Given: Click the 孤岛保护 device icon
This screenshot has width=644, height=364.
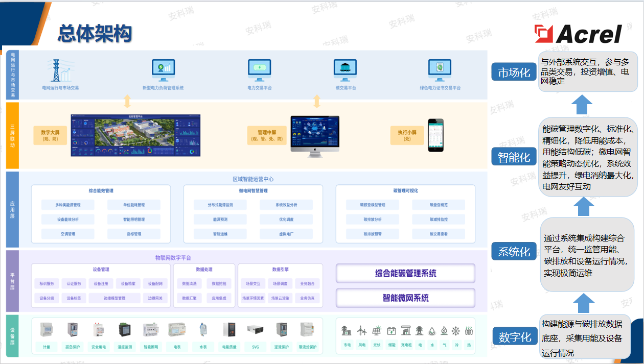Looking at the screenshot, I should coord(72,330).
